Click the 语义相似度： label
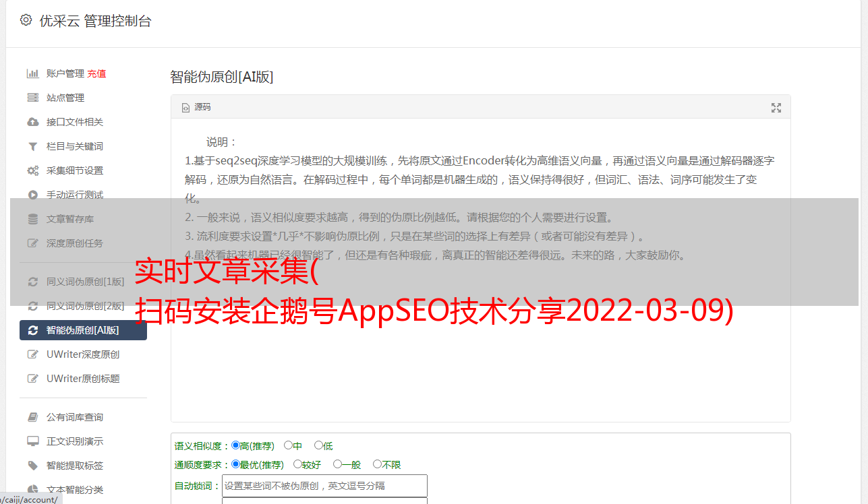Image resolution: width=868 pixels, height=504 pixels. tap(202, 446)
